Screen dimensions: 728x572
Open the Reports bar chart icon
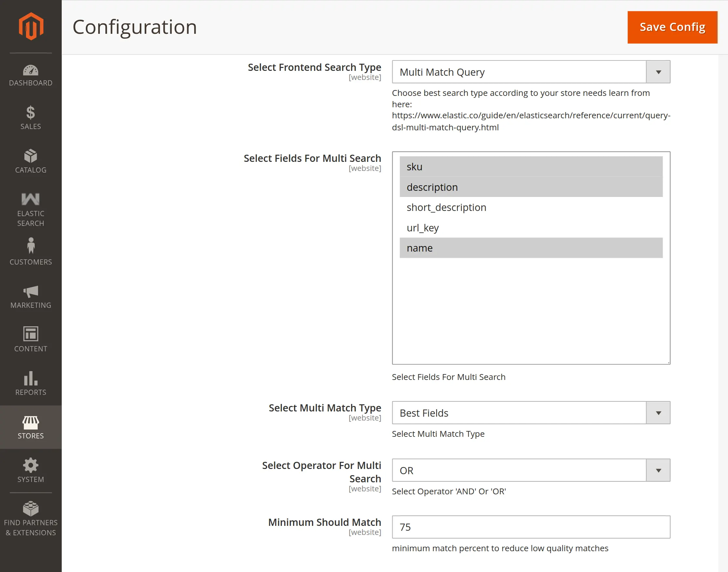click(31, 378)
